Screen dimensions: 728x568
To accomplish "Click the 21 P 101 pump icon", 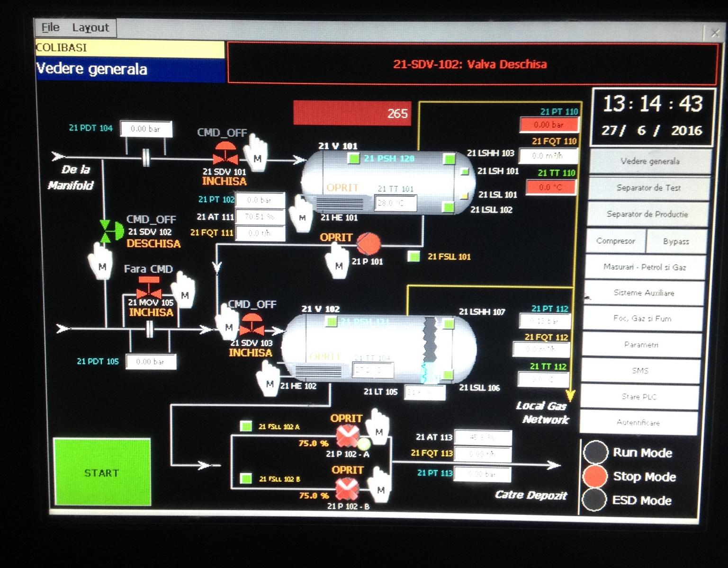I will (x=368, y=244).
